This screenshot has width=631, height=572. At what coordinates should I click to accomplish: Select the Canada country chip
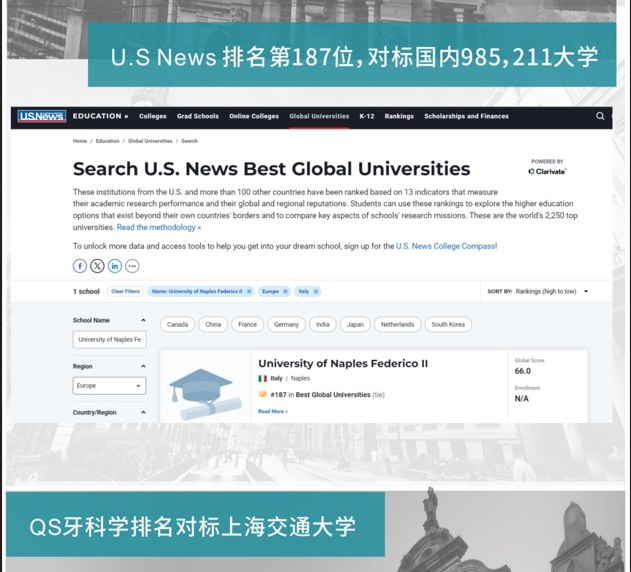[x=177, y=324]
